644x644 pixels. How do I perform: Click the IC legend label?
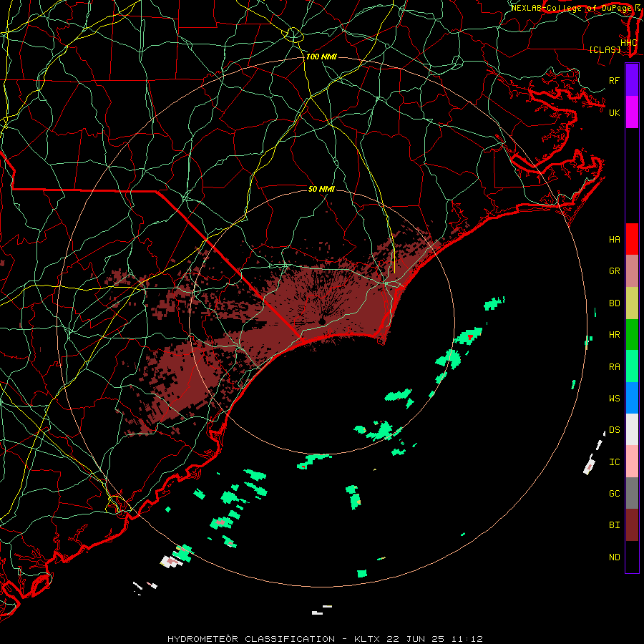pos(615,462)
